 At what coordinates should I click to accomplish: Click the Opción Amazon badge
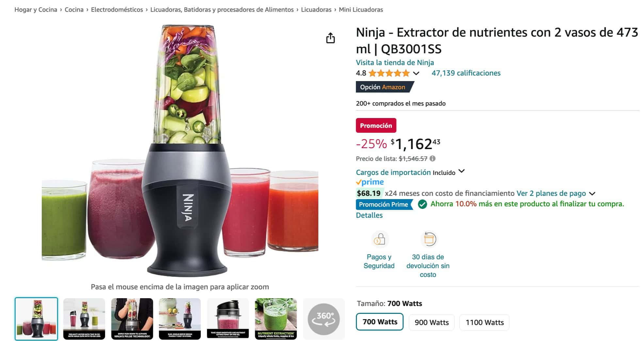coord(384,87)
